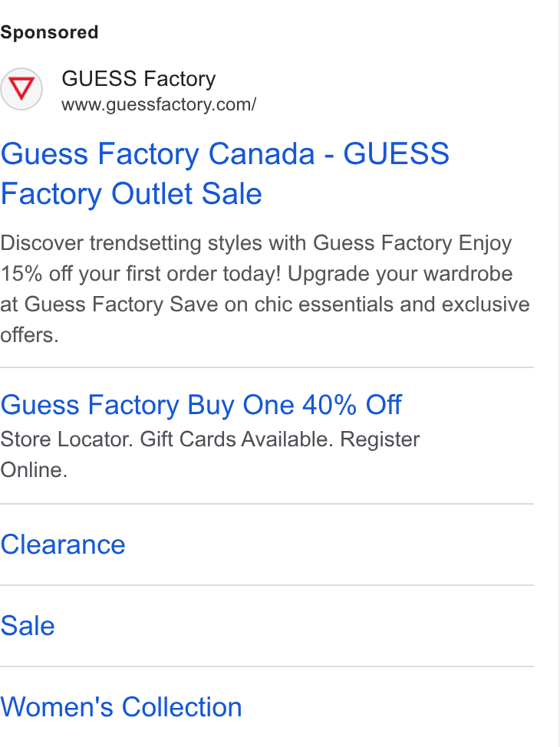The image size is (560, 747).
Task: Visit the Women's Collection sitelink
Action: tap(121, 706)
